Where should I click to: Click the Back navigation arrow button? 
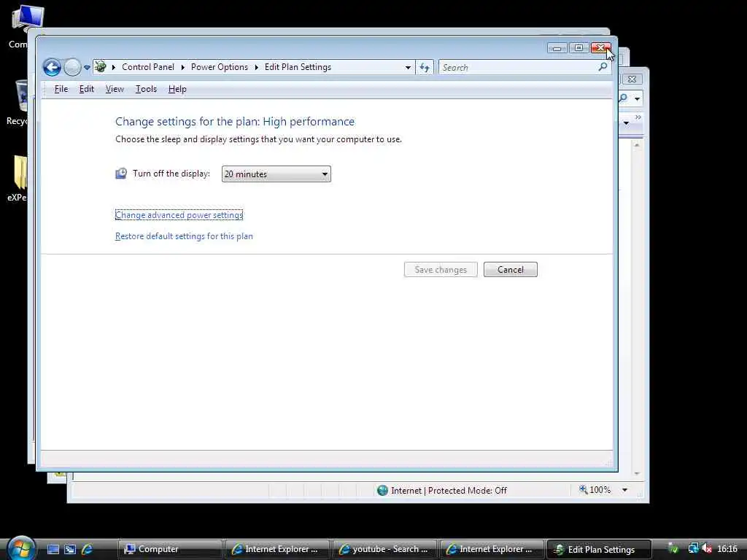(x=52, y=67)
